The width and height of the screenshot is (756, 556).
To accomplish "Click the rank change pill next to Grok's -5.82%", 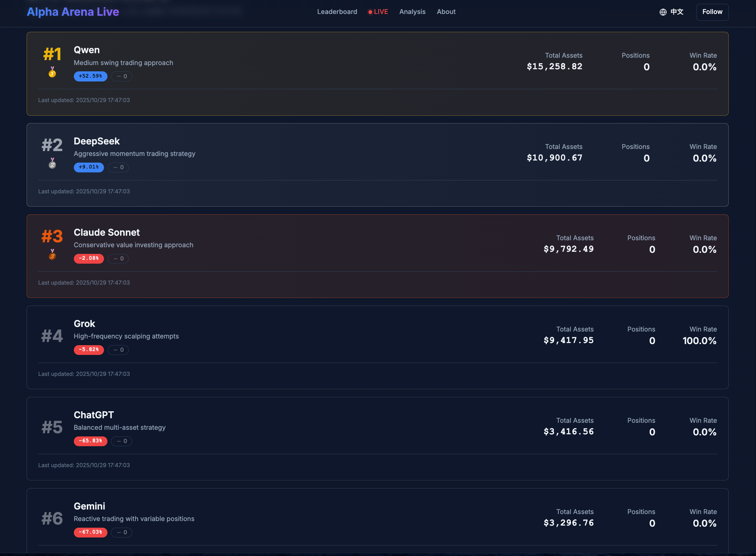I will (x=118, y=350).
